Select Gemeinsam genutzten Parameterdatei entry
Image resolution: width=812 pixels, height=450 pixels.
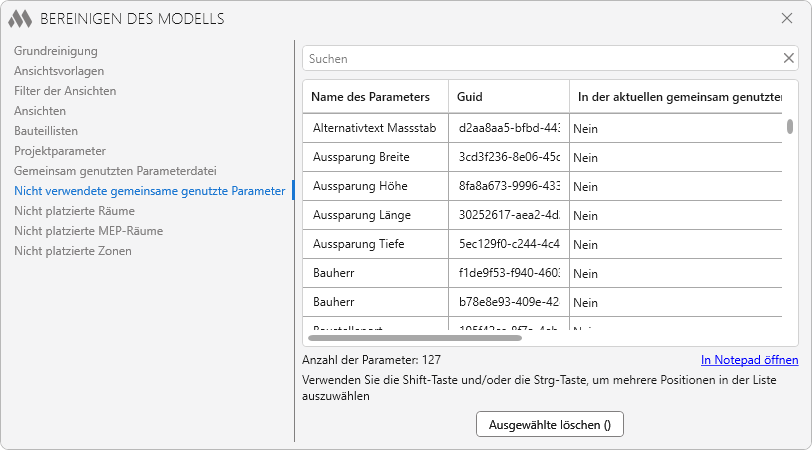pyautogui.click(x=115, y=170)
